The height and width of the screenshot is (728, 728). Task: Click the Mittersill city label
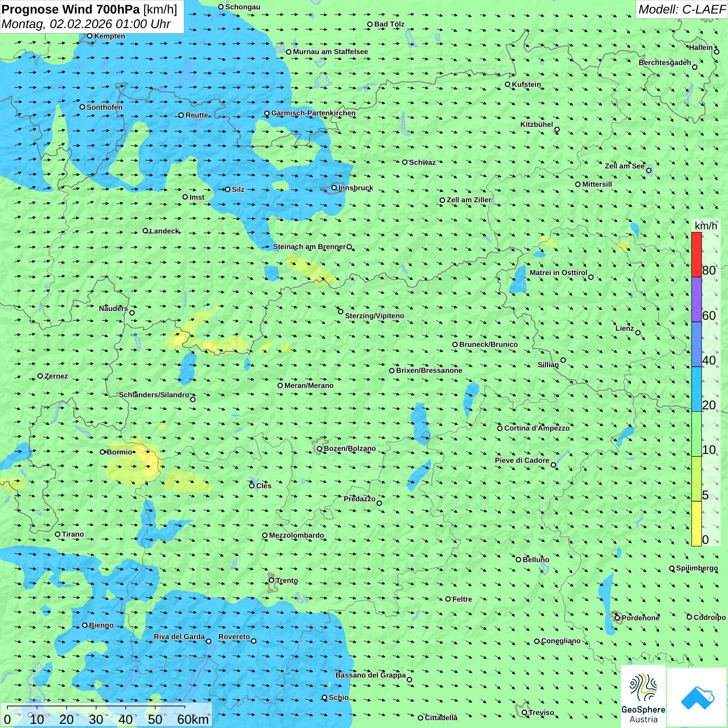(597, 184)
